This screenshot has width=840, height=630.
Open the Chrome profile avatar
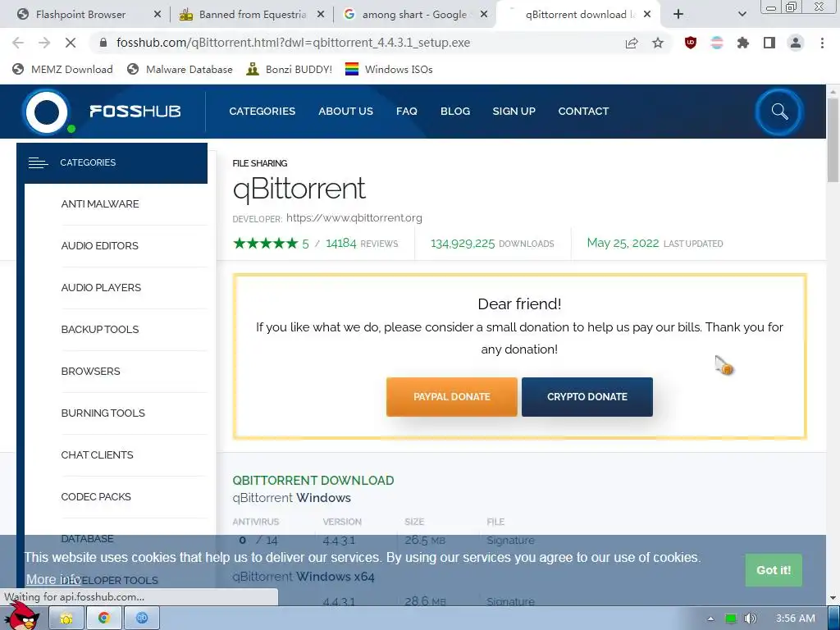[796, 43]
